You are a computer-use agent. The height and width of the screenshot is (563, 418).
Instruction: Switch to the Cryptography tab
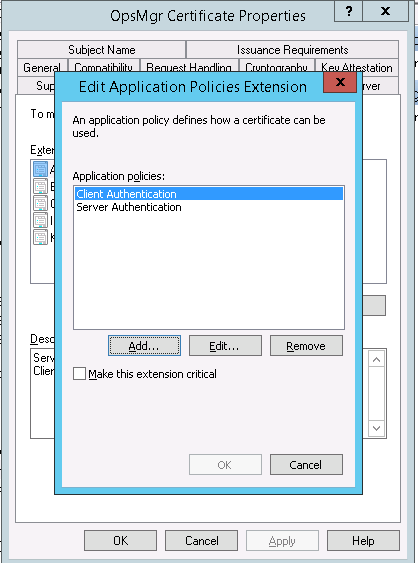276,67
